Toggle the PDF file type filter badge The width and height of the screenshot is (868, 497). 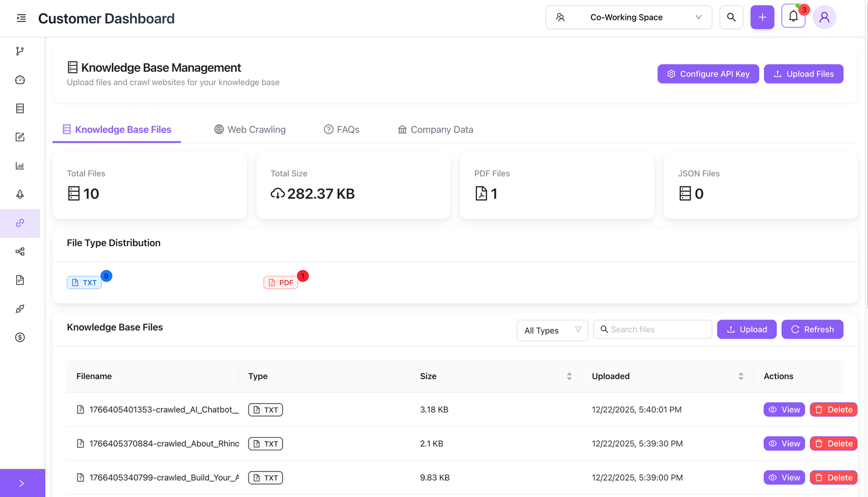[281, 282]
